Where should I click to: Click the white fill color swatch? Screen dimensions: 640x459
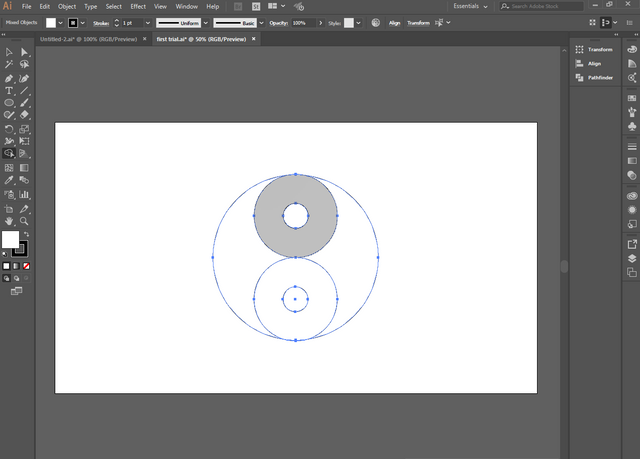[11, 240]
